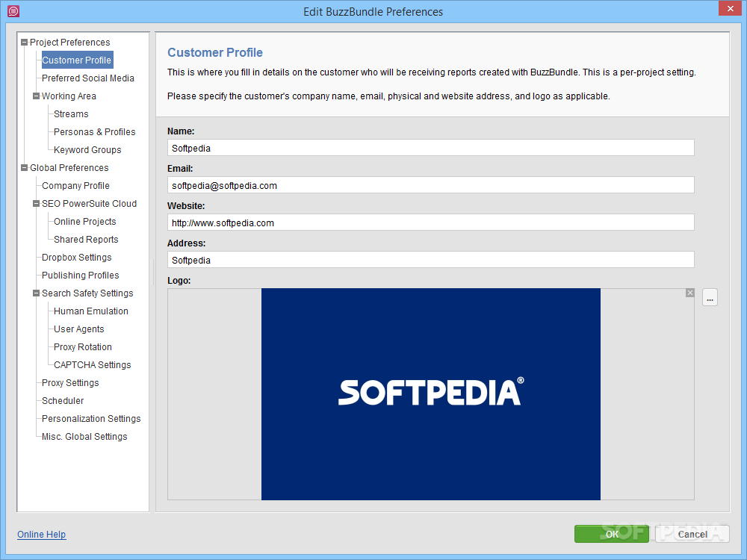747x560 pixels.
Task: Go to Proxy Settings
Action: [70, 383]
